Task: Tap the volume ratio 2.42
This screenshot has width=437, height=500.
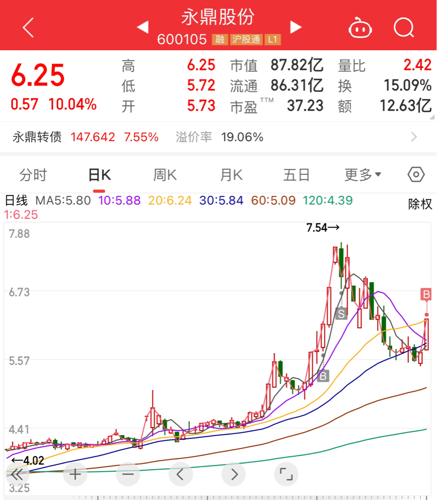Action: coord(417,65)
